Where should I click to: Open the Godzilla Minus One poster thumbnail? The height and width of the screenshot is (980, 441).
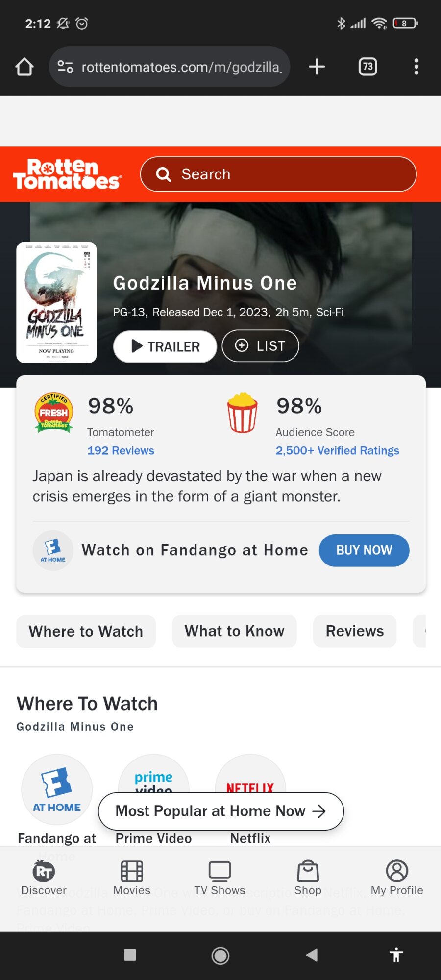point(56,302)
